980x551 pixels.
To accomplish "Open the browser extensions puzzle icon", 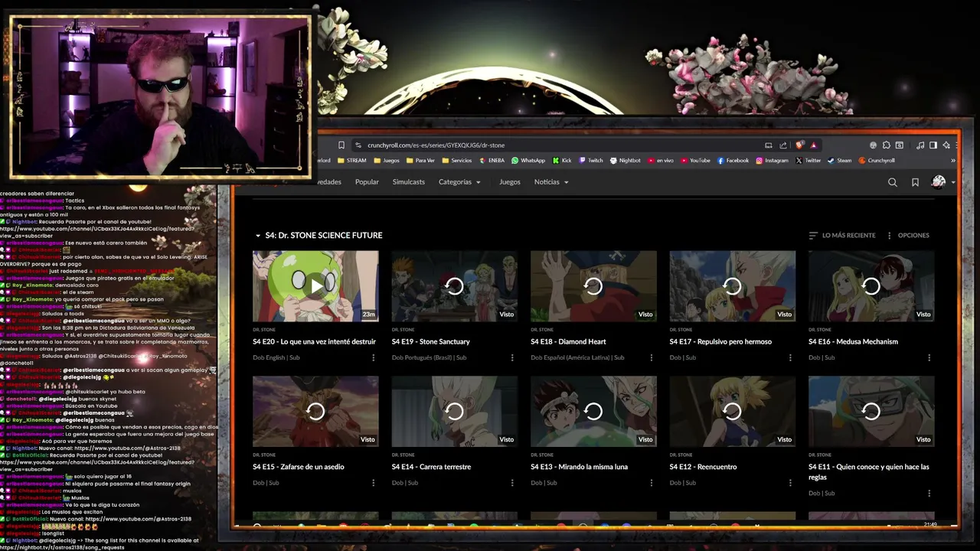I will pyautogui.click(x=887, y=145).
